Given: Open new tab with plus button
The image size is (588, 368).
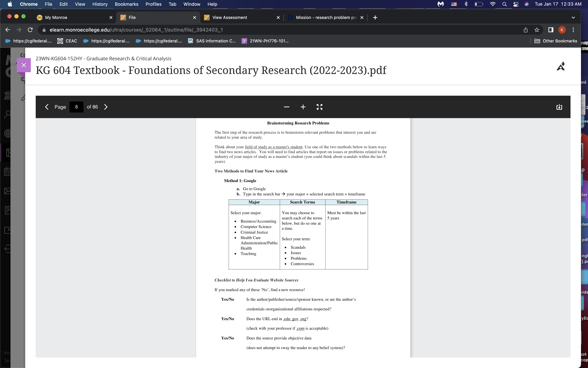Looking at the screenshot, I should click(375, 18).
